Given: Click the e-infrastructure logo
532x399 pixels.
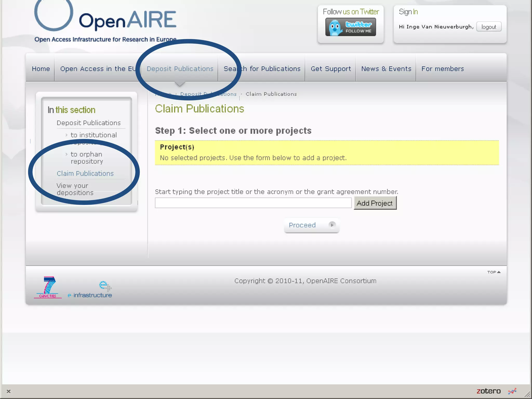Looking at the screenshot, I should (90, 290).
